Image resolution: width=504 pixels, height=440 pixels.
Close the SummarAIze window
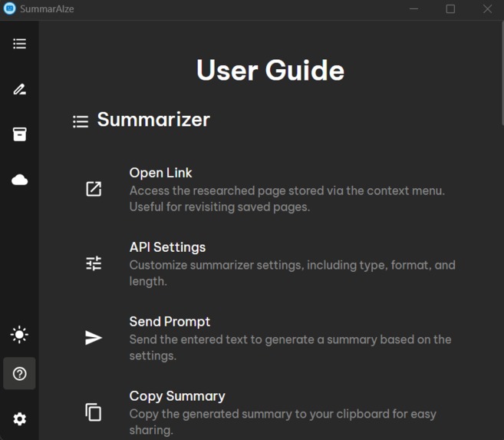coord(487,8)
